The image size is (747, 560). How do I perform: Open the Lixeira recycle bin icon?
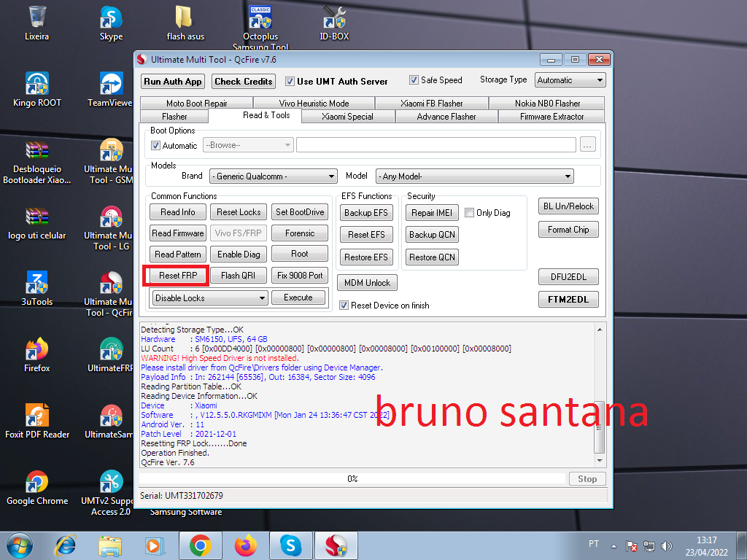point(36,23)
